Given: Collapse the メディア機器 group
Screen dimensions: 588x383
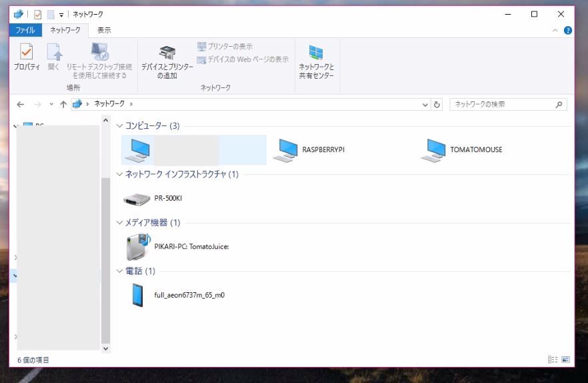Looking at the screenshot, I should point(120,222).
